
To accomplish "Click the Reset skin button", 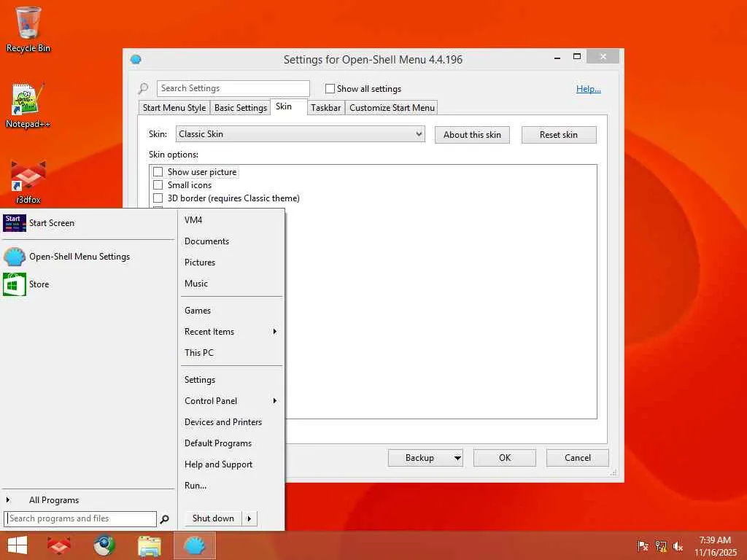I will coord(559,135).
